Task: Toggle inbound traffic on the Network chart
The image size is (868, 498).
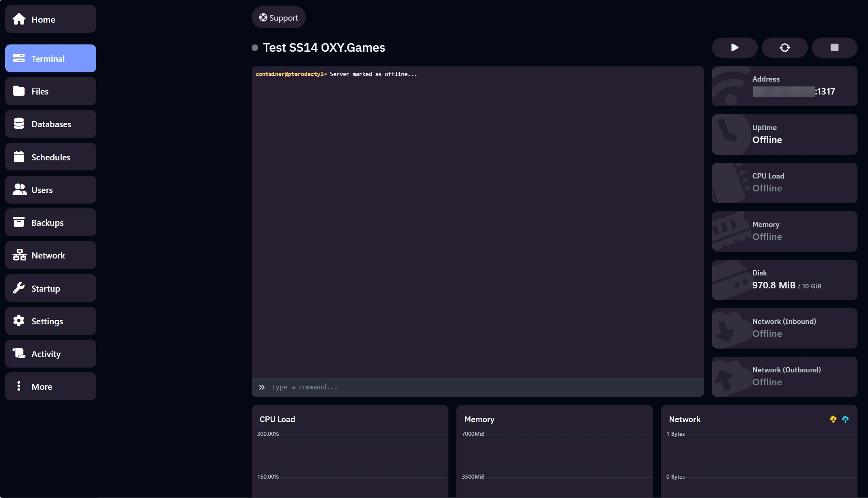Action: pos(833,419)
